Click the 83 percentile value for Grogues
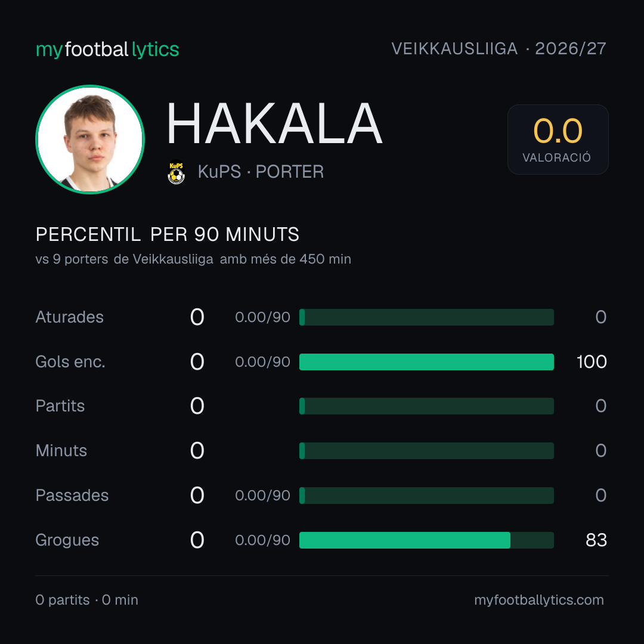Image resolution: width=644 pixels, height=644 pixels. pyautogui.click(x=596, y=540)
